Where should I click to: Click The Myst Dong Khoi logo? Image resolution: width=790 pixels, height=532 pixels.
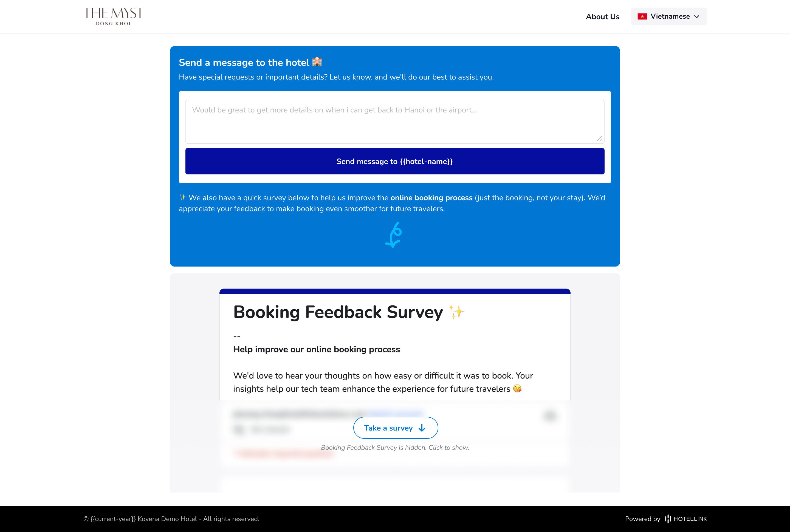113,16
